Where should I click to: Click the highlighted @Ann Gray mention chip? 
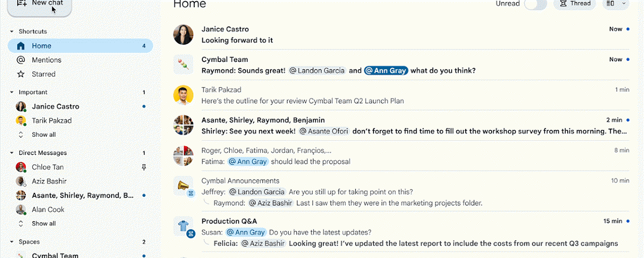pos(386,70)
